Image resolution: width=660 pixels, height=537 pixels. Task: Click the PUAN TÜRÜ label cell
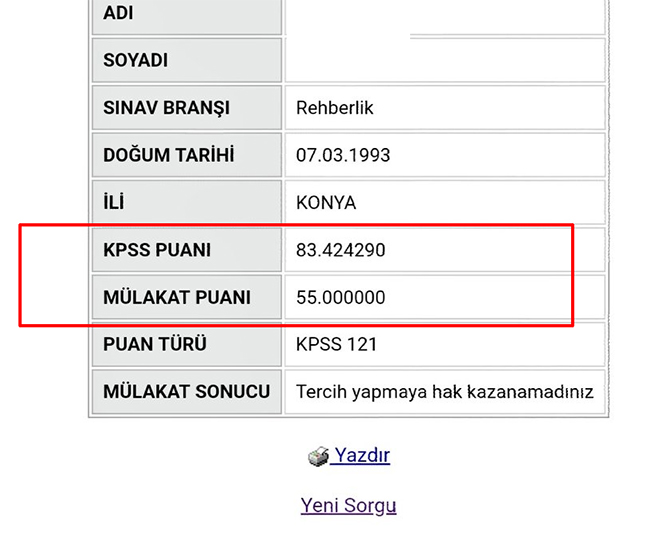[x=186, y=344]
